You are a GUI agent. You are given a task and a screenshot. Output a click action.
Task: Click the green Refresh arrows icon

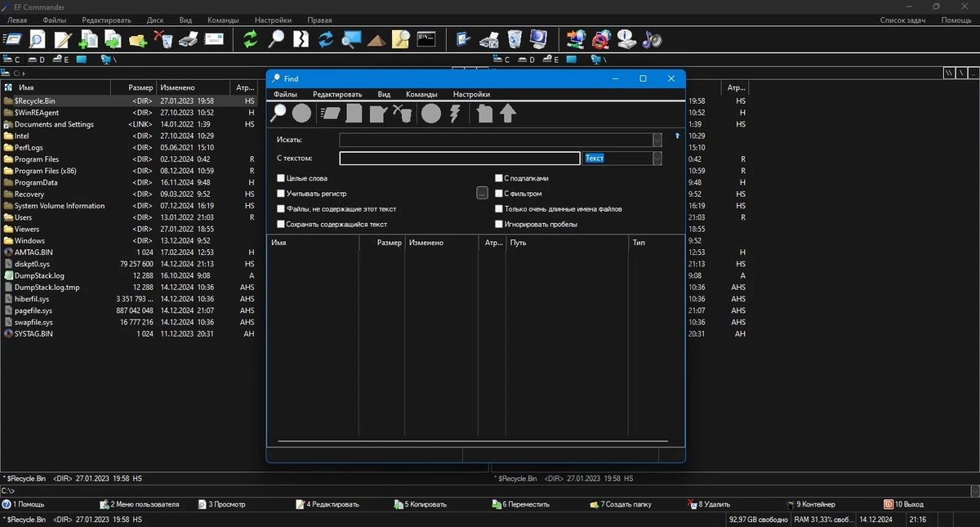[251, 38]
